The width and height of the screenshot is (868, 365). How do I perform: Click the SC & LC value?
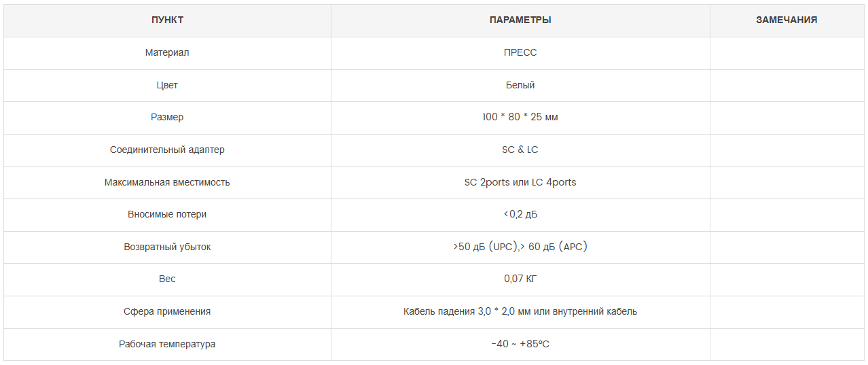pyautogui.click(x=520, y=150)
